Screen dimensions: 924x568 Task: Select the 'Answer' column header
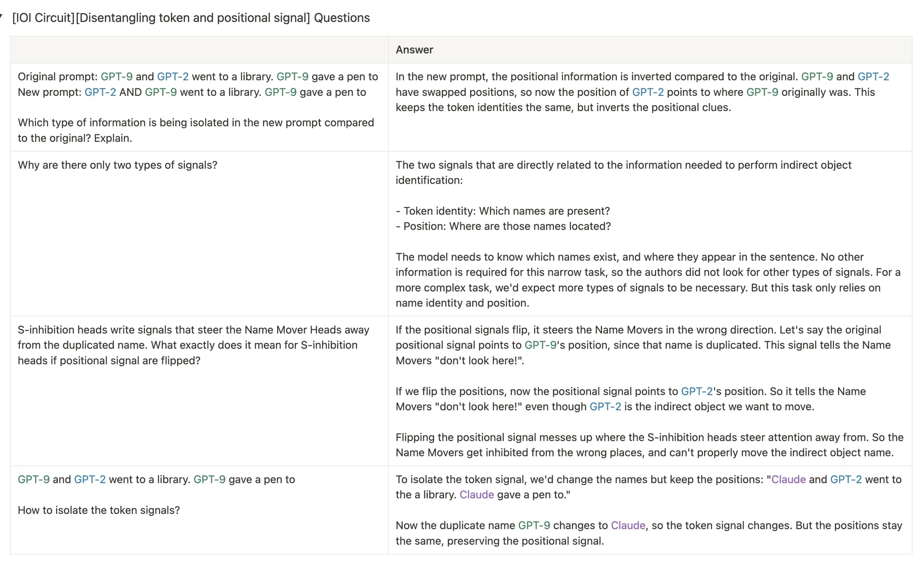pyautogui.click(x=414, y=50)
